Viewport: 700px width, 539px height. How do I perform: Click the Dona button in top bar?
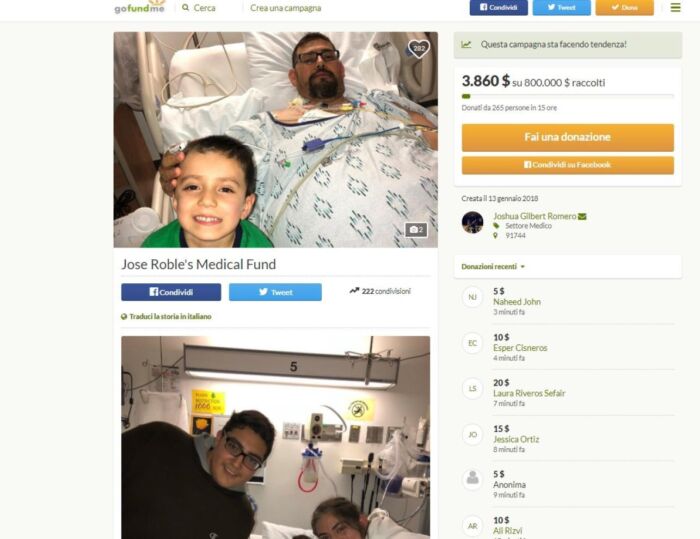(x=625, y=8)
